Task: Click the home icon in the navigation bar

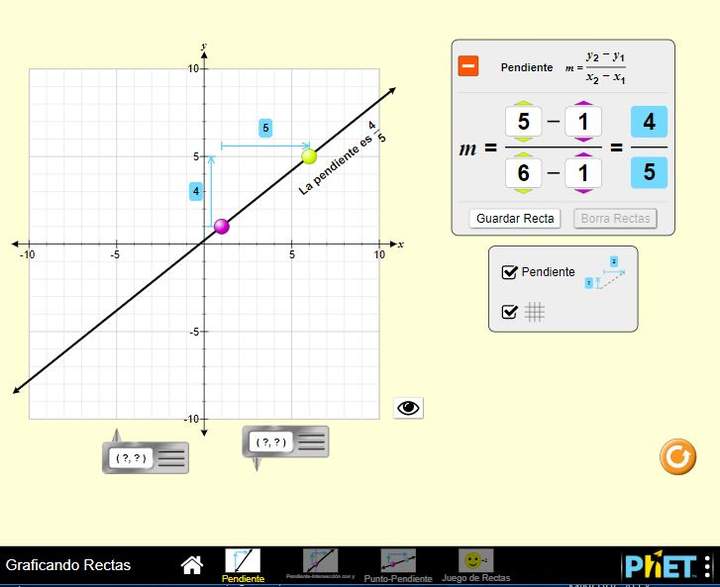Action: 191,565
